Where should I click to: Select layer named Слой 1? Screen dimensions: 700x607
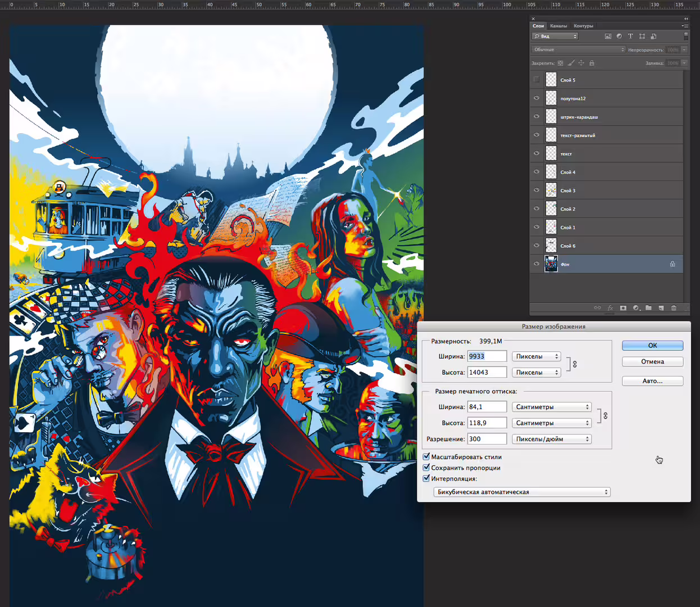coord(567,228)
